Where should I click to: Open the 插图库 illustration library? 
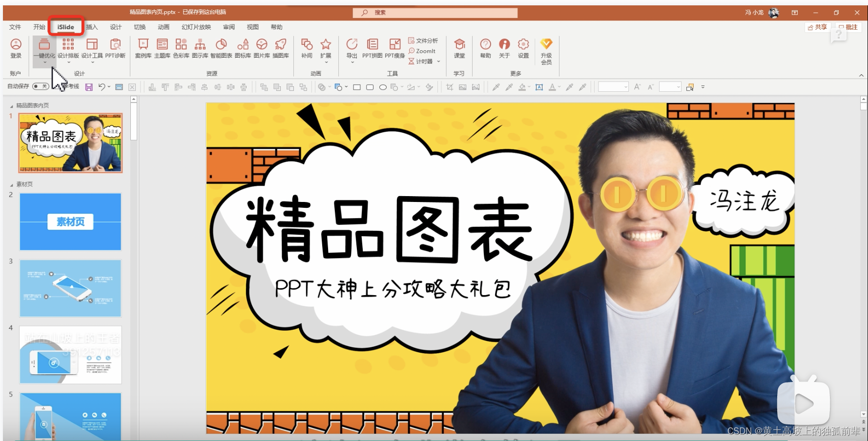(281, 48)
